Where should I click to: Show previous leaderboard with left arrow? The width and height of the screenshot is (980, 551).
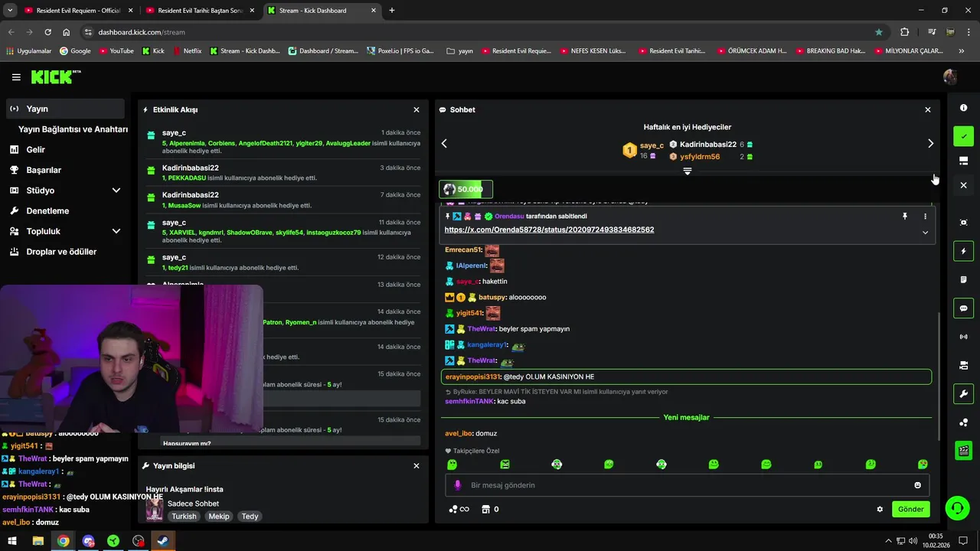[x=444, y=143]
